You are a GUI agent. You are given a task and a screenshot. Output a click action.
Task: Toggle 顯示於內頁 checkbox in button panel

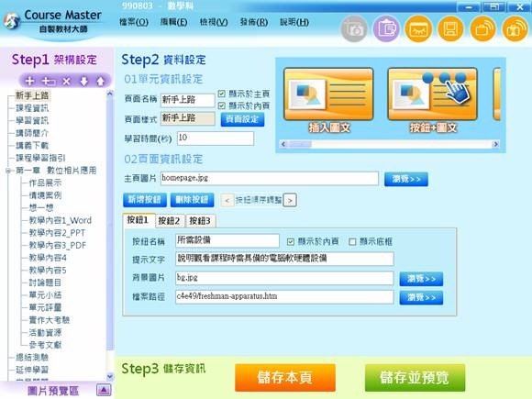(x=291, y=241)
